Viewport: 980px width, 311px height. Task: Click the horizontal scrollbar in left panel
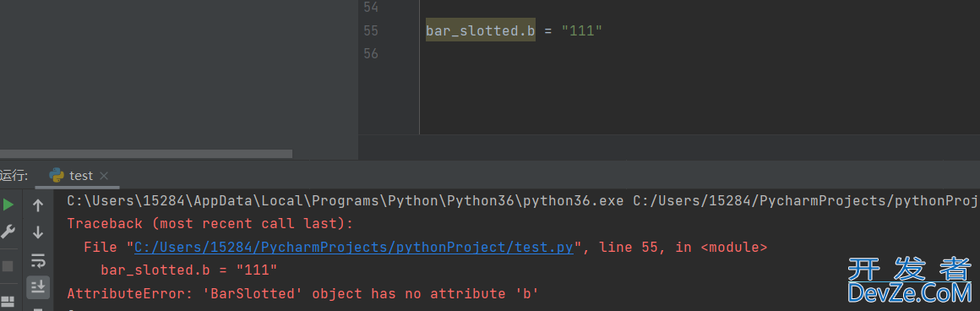click(146, 153)
